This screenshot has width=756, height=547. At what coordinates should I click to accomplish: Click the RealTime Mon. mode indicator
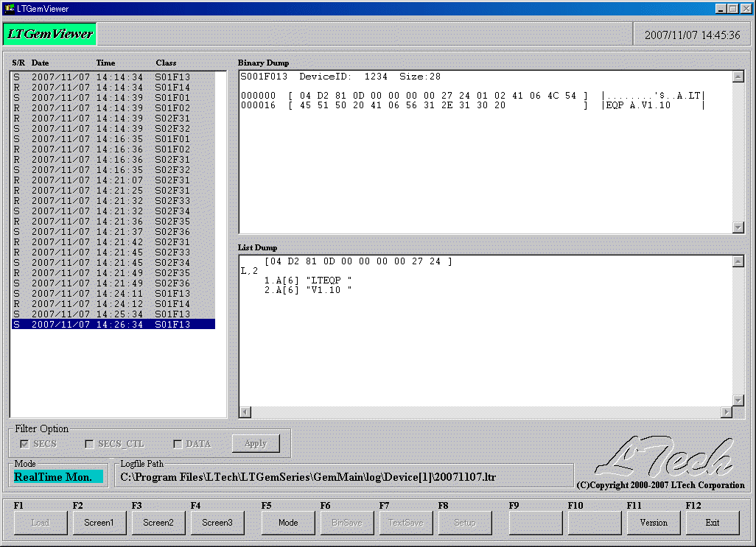pos(57,476)
